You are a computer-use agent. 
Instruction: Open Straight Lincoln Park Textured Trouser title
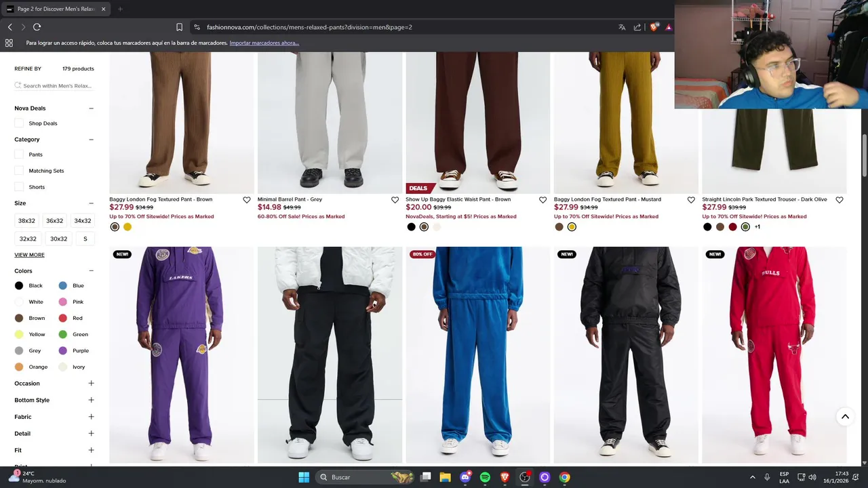coord(764,199)
